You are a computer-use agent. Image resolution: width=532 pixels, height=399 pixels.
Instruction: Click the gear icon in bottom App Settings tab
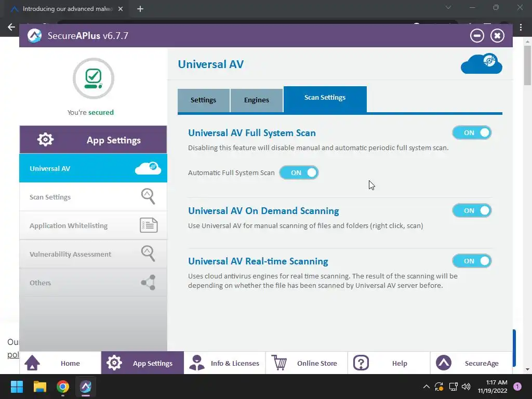114,363
